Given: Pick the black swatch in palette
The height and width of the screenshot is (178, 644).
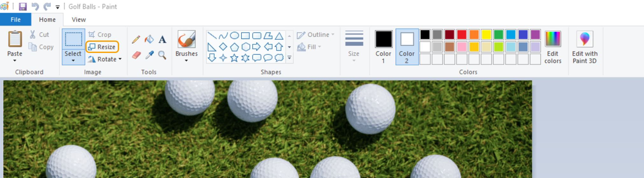Looking at the screenshot, I should [425, 34].
